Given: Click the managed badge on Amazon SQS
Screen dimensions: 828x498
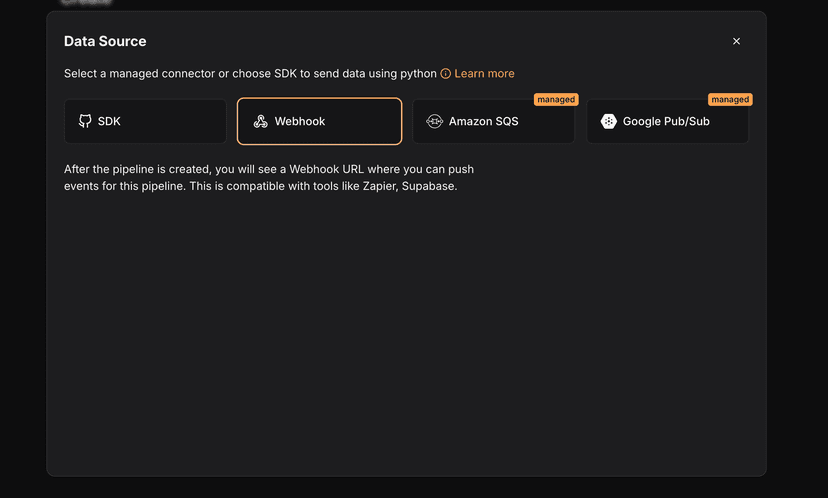Looking at the screenshot, I should [x=556, y=99].
